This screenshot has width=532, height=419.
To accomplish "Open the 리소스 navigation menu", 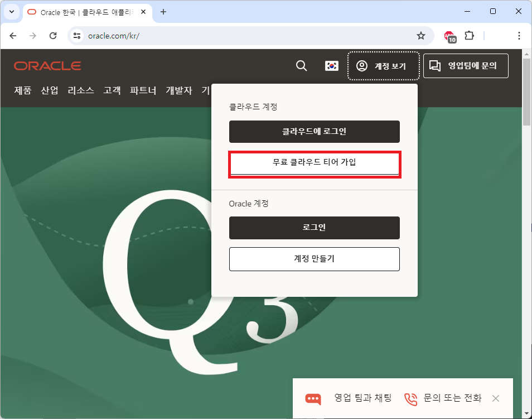I will click(81, 90).
